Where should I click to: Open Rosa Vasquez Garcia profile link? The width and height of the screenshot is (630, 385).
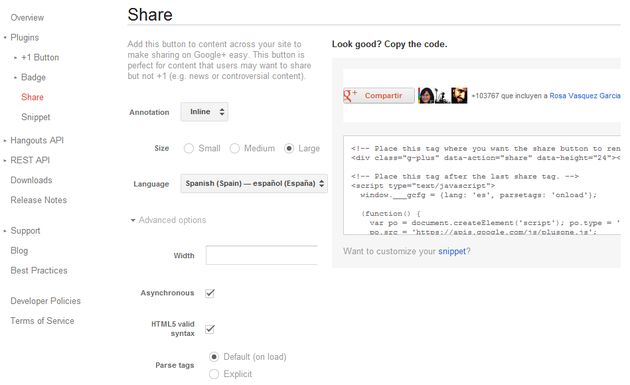585,96
